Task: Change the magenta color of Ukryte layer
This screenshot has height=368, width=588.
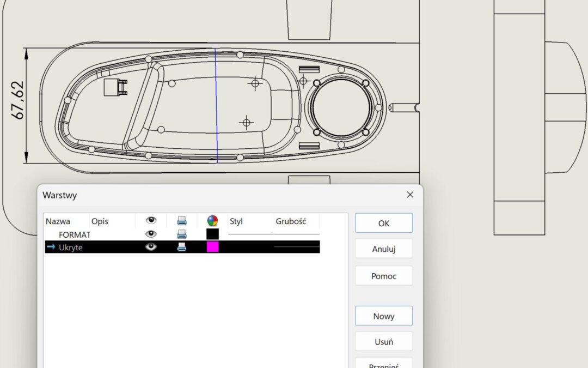Action: click(x=212, y=247)
